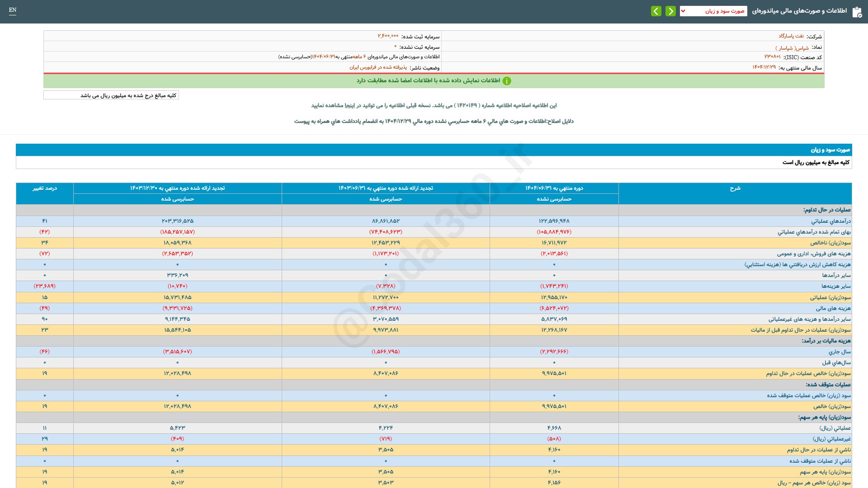Go to previous statement with left green arrow
Image resolution: width=868 pixels, height=488 pixels.
656,11
